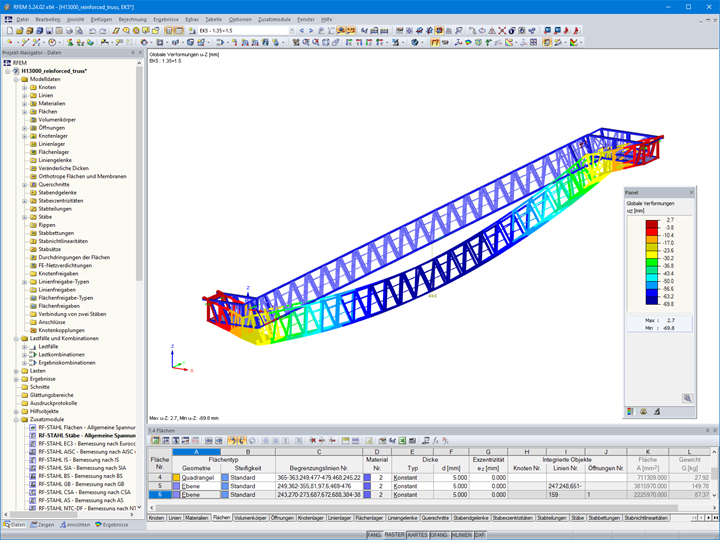The width and height of the screenshot is (720, 540).
Task: Expand the Querschnitte tree node
Action: (x=24, y=185)
